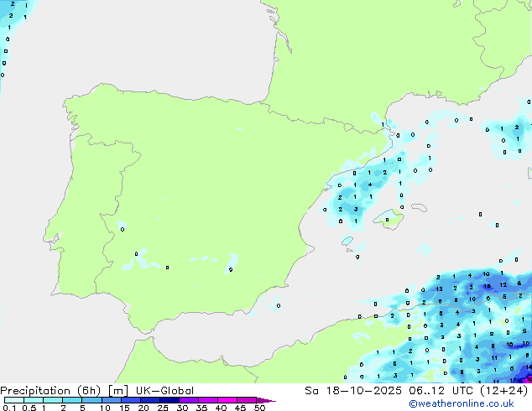This screenshot has width=532, height=411.
Task: Click the 'Sa 18-10-2025' date text
Action: pos(353,391)
